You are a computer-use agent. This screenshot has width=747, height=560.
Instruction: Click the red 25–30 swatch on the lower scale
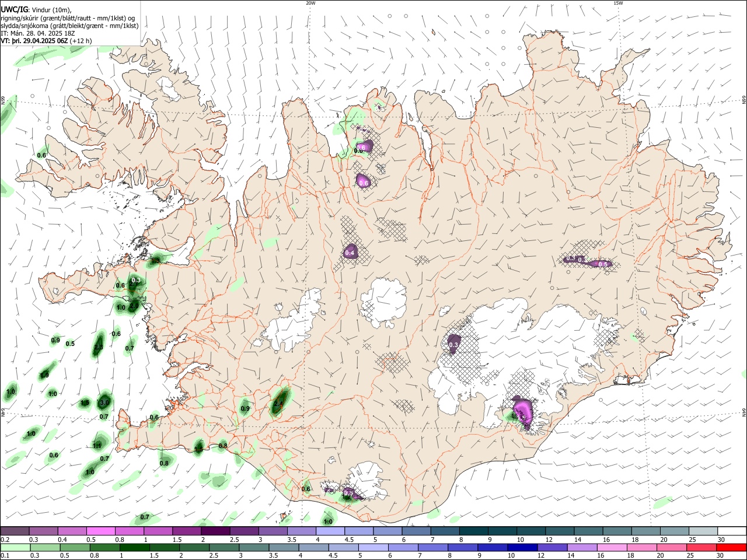click(701, 547)
